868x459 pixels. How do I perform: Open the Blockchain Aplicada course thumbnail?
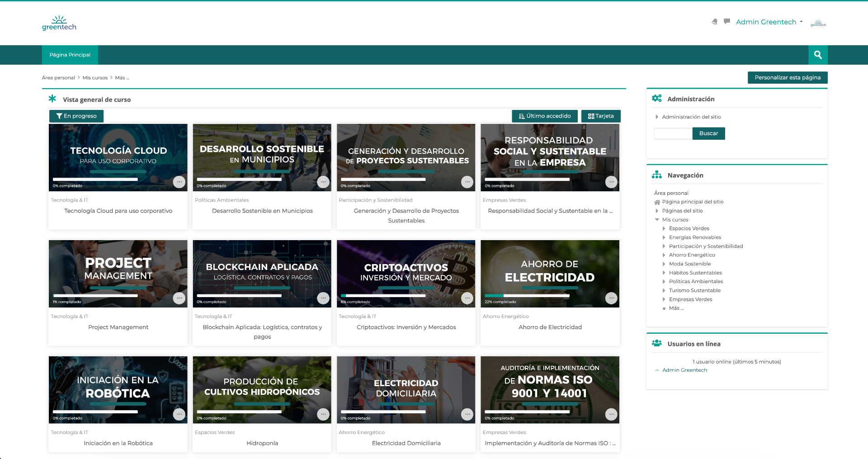(x=262, y=274)
